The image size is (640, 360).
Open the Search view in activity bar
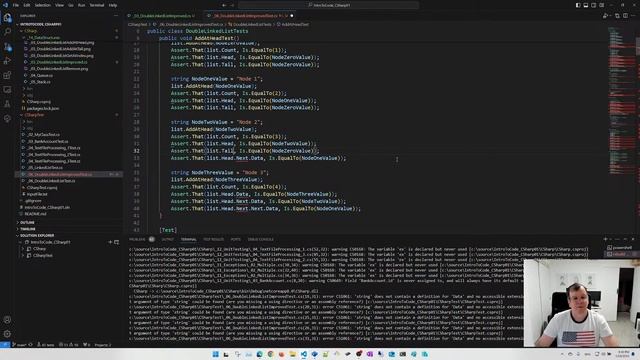click(x=7, y=32)
